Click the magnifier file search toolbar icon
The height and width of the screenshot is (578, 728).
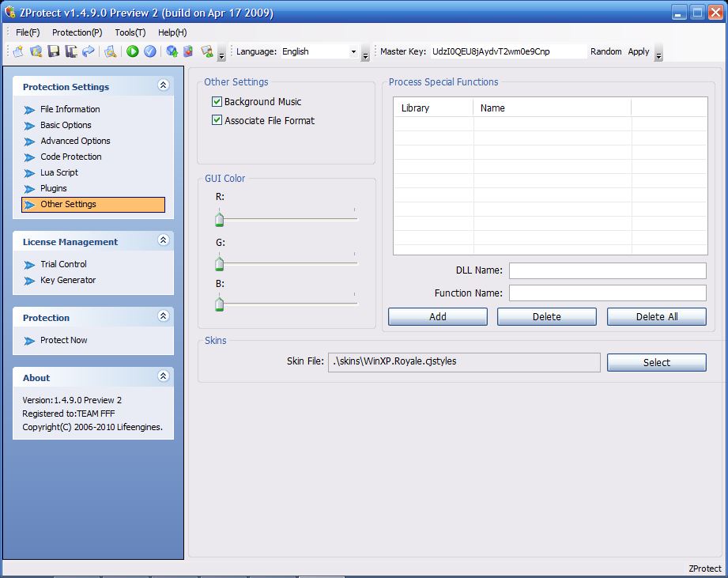[x=110, y=51]
